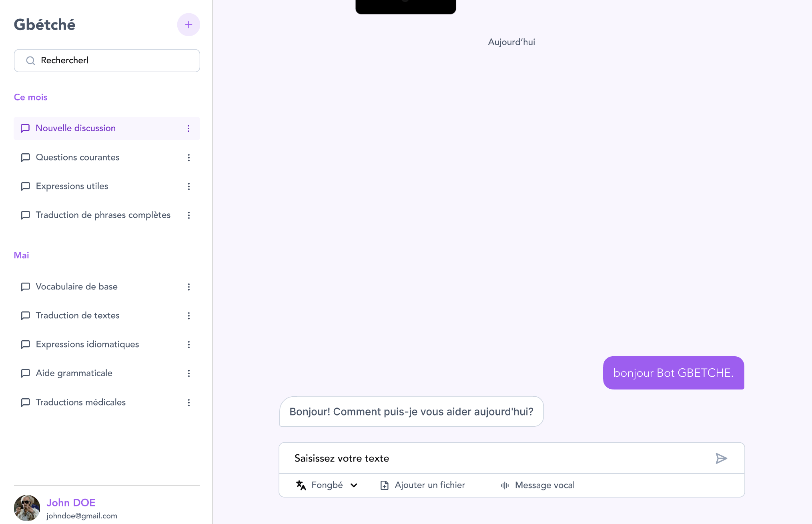Click the translate language icon beside Fongbé
This screenshot has height=524, width=812.
tap(301, 485)
